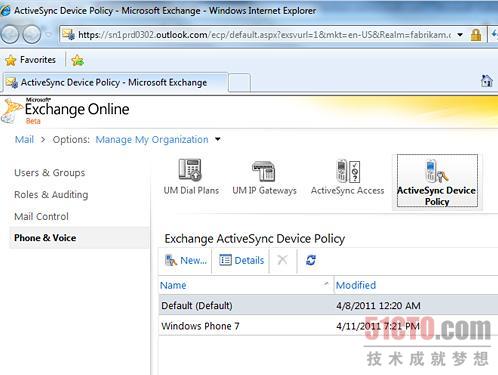Click the Favorites star icon
498x375 pixels.
11,60
